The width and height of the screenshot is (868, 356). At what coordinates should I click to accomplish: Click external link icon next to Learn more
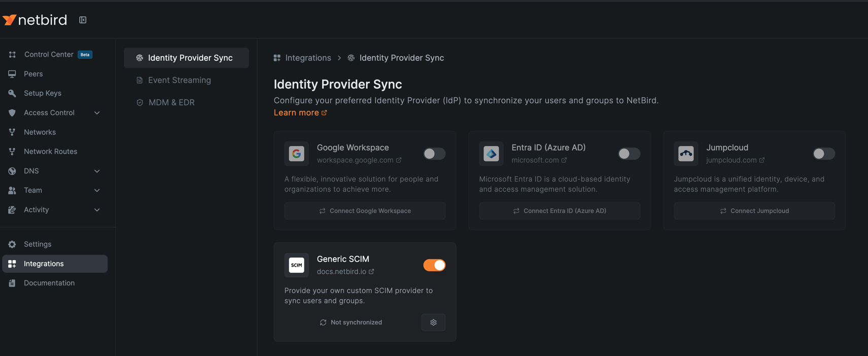[x=324, y=113]
